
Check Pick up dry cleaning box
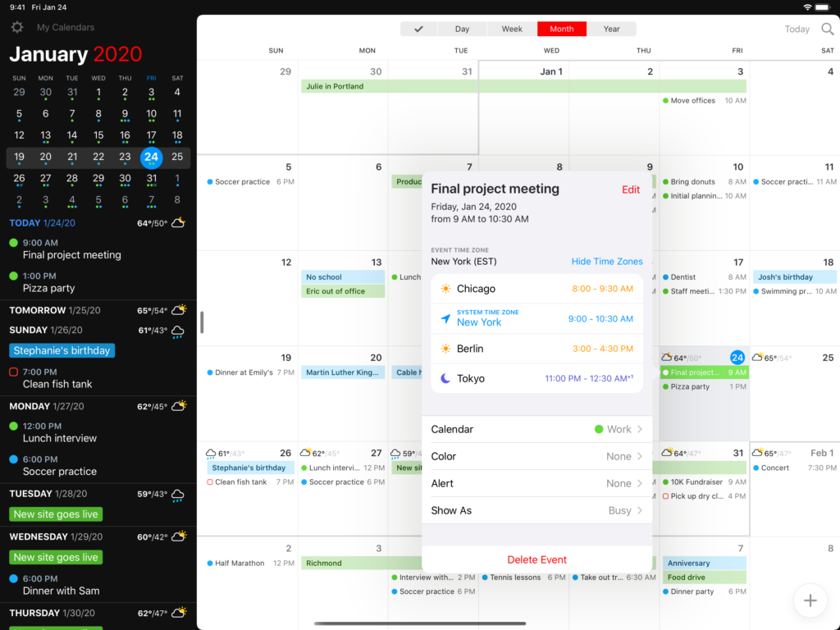point(665,496)
